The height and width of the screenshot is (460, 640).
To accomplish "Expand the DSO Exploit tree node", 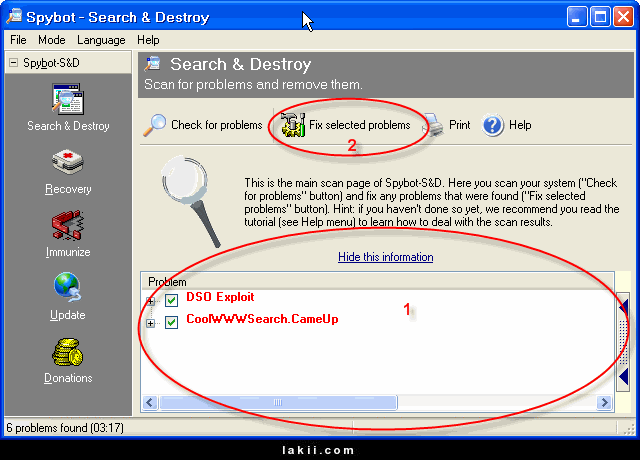I will point(152,300).
